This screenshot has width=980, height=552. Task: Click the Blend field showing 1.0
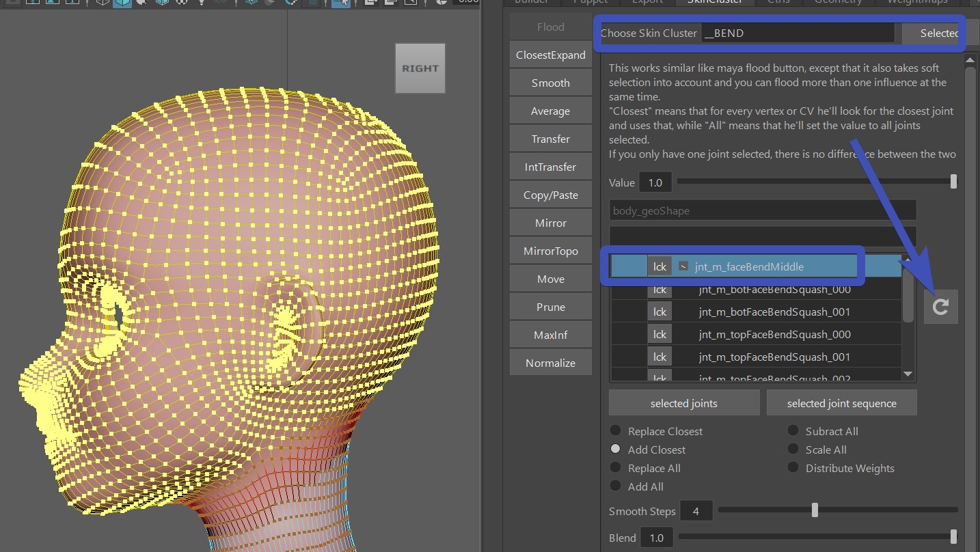(x=656, y=538)
